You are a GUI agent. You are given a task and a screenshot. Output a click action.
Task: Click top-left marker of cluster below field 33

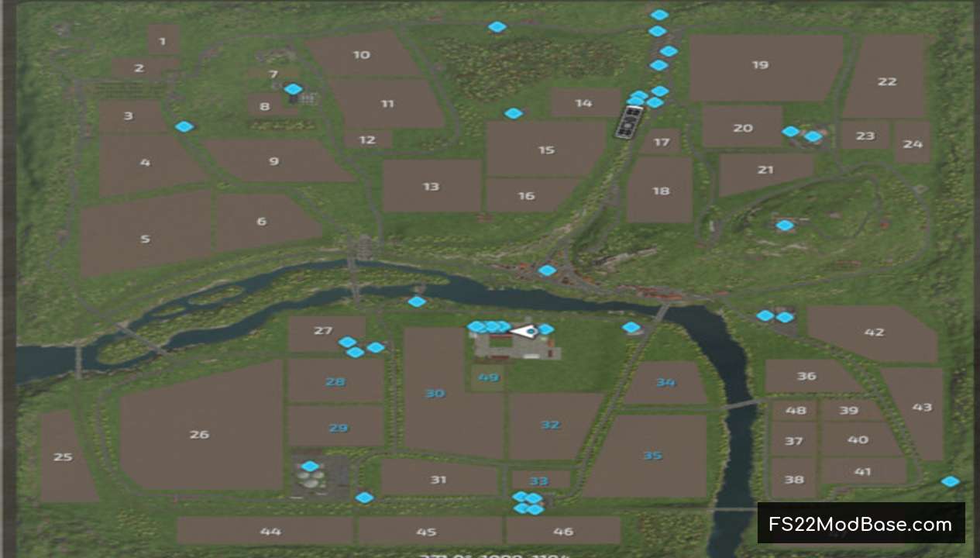521,497
